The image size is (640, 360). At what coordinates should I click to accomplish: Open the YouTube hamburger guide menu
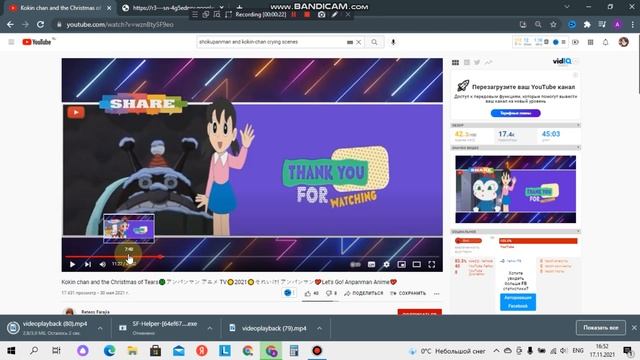[x=11, y=42]
